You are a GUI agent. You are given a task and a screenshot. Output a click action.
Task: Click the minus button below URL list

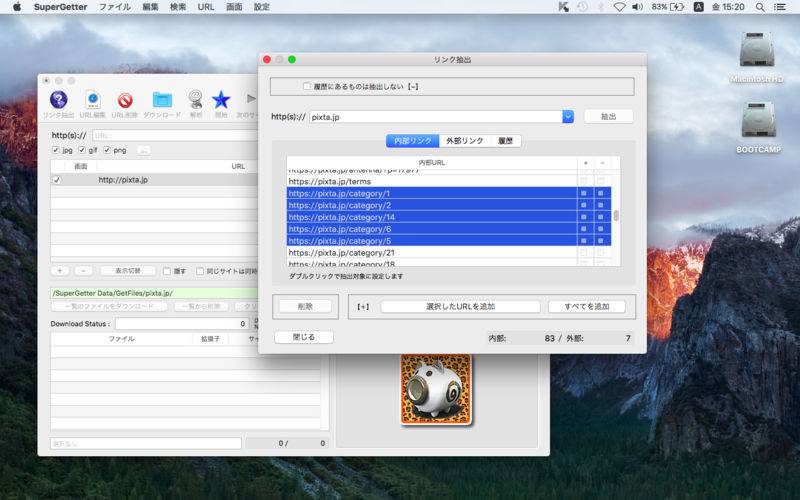click(83, 271)
